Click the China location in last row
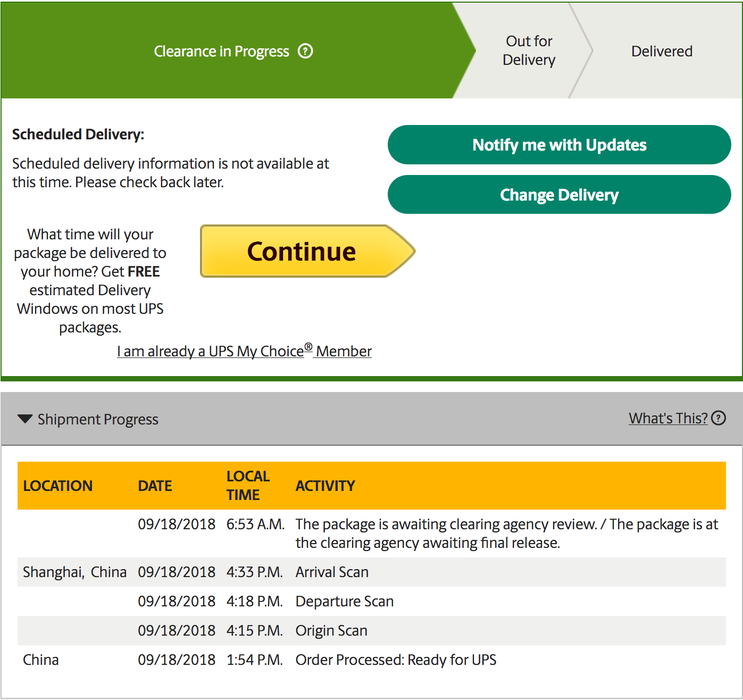743x700 pixels. point(41,660)
